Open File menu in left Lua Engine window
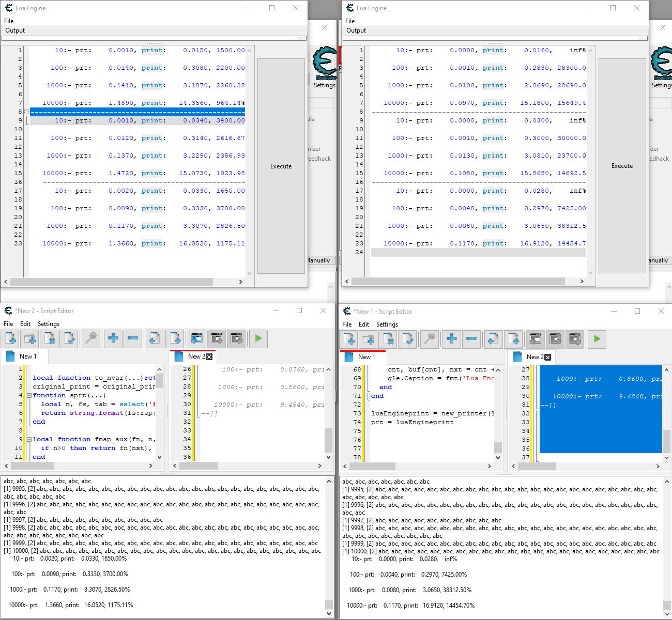Screen dimensions: 672x620 [9, 21]
